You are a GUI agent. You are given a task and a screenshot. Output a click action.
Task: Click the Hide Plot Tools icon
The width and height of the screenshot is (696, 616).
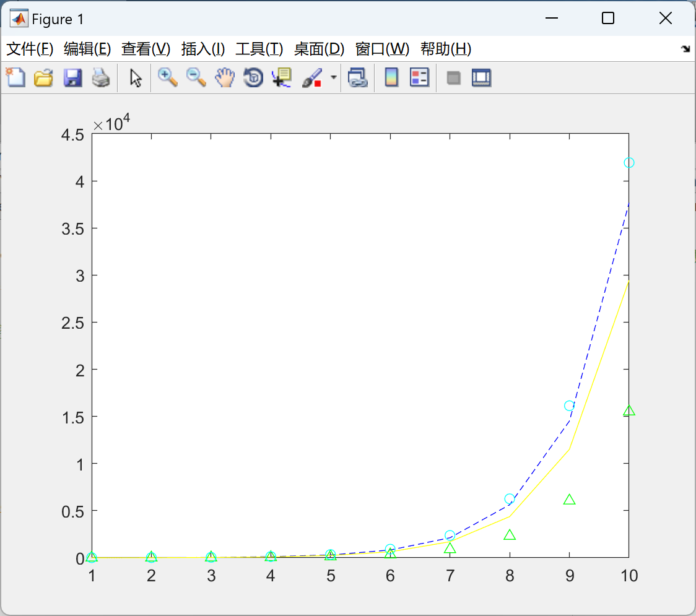coord(453,78)
